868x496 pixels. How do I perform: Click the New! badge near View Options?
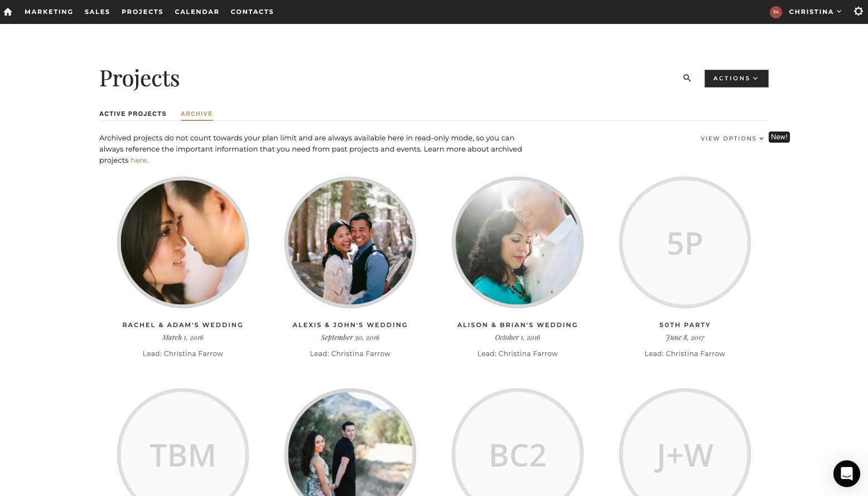click(779, 137)
